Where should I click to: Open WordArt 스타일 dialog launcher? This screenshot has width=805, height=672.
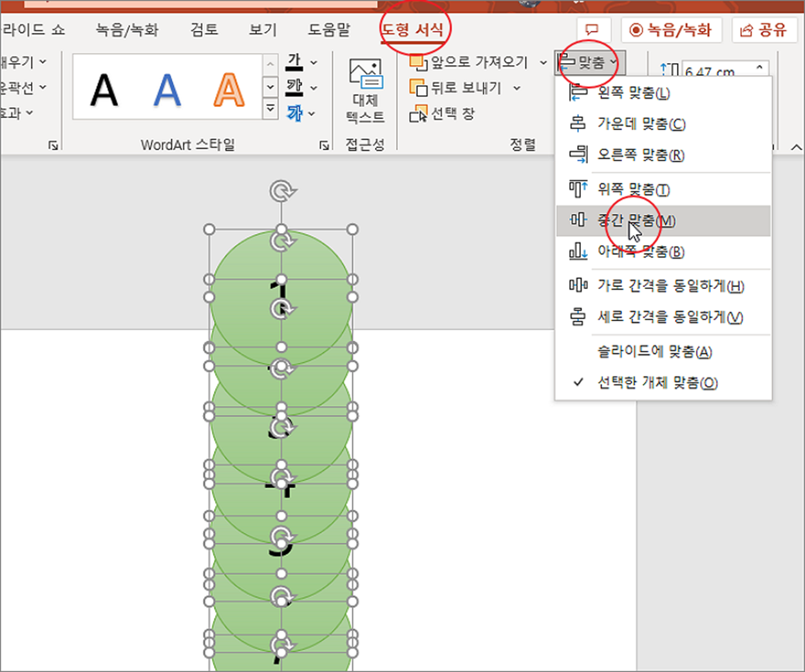tap(324, 146)
